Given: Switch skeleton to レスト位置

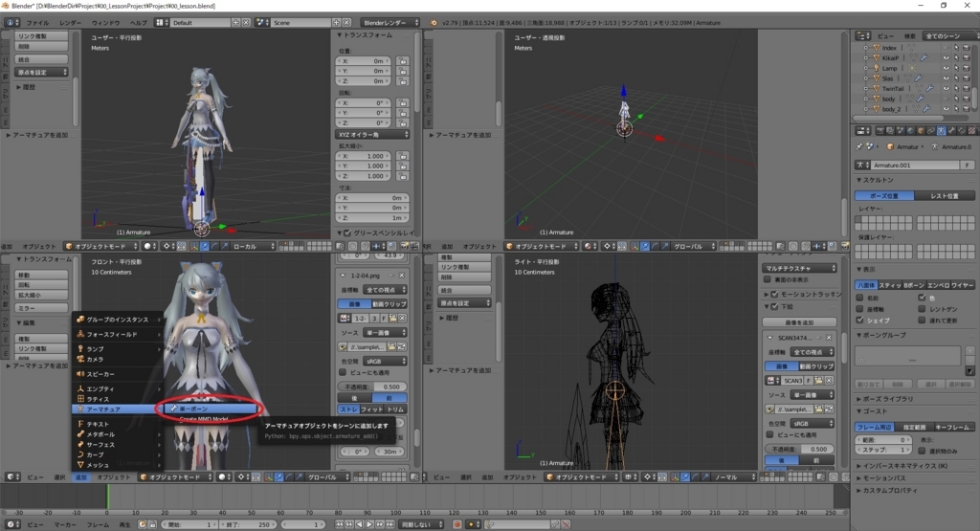Looking at the screenshot, I should 945,195.
